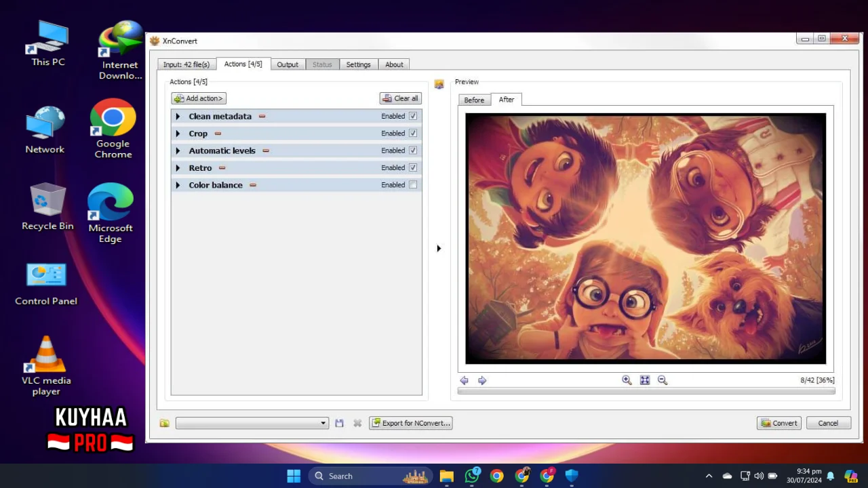The image size is (868, 488).
Task: Disable the Retro action checkbox
Action: 413,167
